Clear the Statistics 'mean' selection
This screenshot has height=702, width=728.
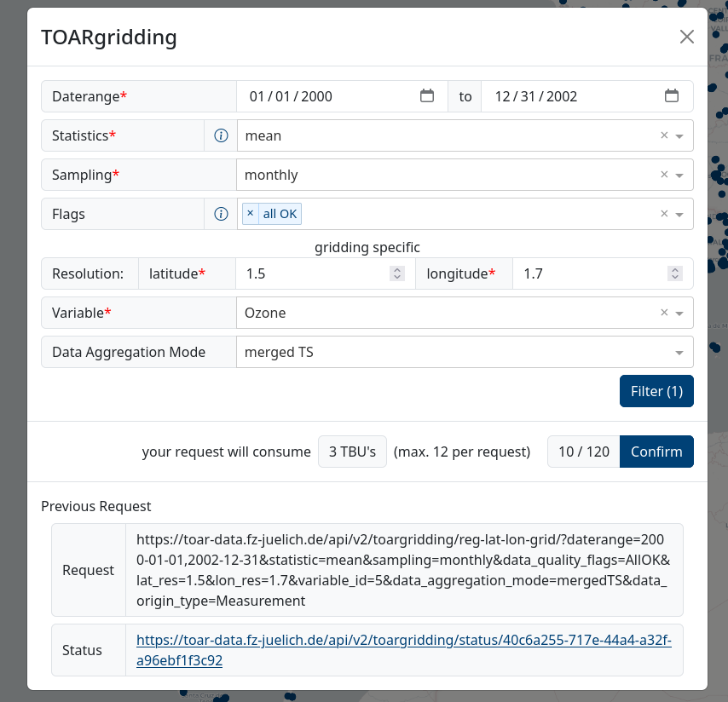(x=664, y=135)
